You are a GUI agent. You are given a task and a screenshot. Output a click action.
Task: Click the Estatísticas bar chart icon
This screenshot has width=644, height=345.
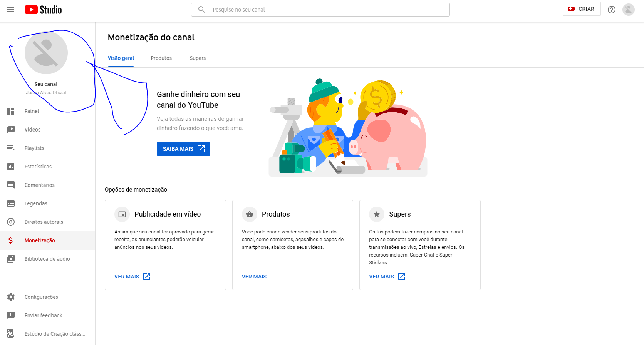11,167
